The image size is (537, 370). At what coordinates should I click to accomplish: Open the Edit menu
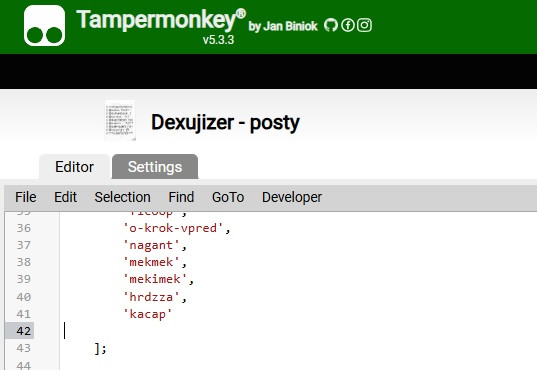coord(65,197)
